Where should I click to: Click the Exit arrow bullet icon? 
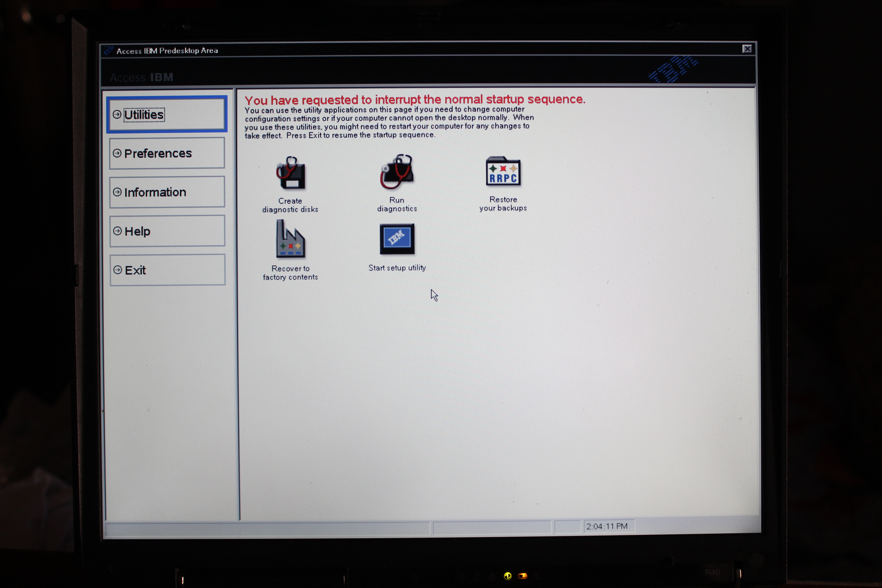click(x=118, y=270)
